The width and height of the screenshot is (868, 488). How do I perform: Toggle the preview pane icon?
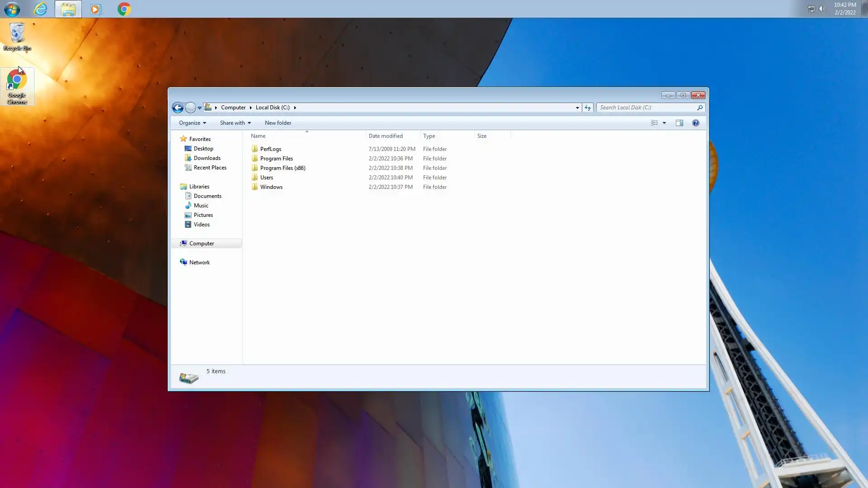click(x=679, y=123)
